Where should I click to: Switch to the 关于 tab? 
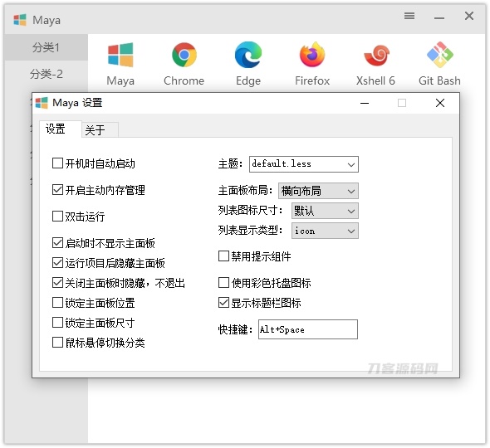coord(100,130)
